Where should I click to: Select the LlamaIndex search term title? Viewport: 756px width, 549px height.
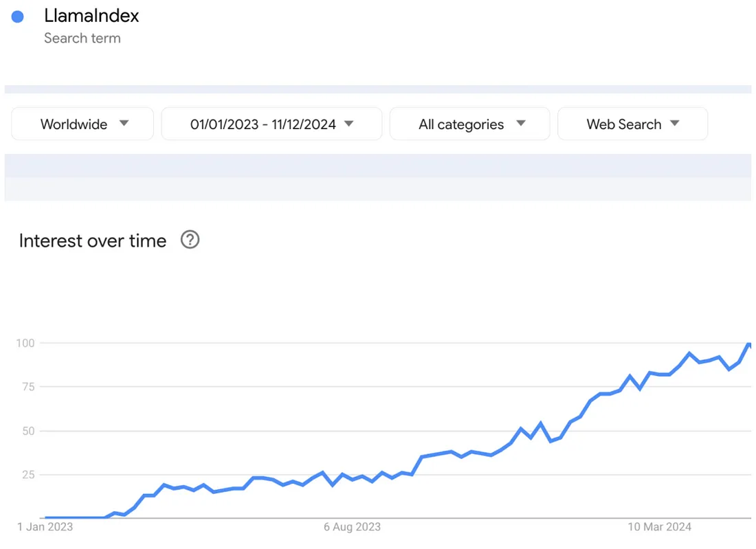(91, 16)
